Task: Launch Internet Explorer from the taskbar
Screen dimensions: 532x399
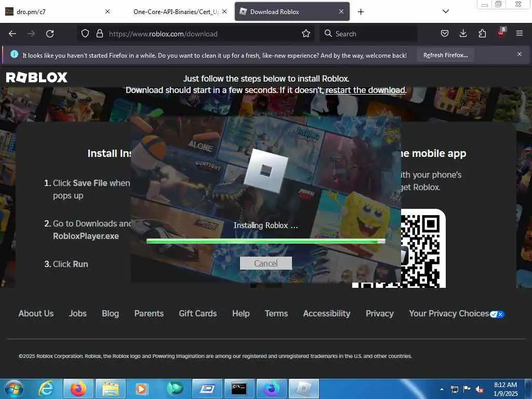Action: click(x=46, y=389)
